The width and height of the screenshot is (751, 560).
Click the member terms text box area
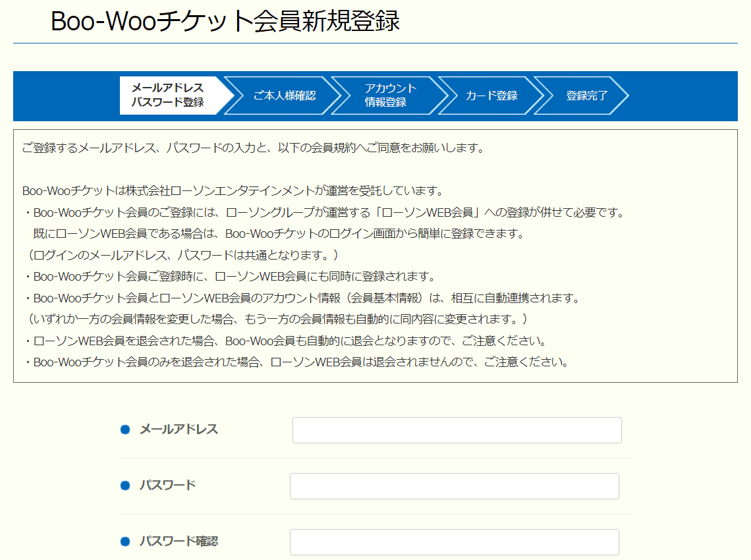tap(375, 257)
